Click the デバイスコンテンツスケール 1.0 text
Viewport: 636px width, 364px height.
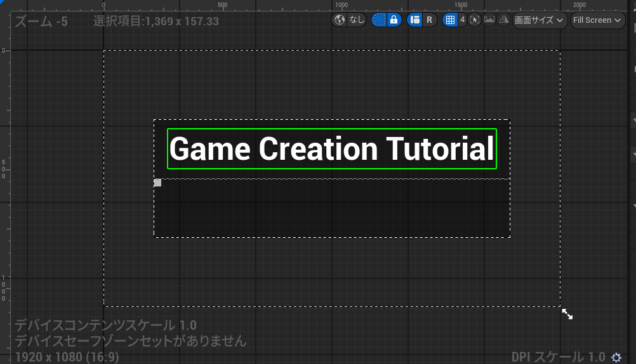click(106, 325)
